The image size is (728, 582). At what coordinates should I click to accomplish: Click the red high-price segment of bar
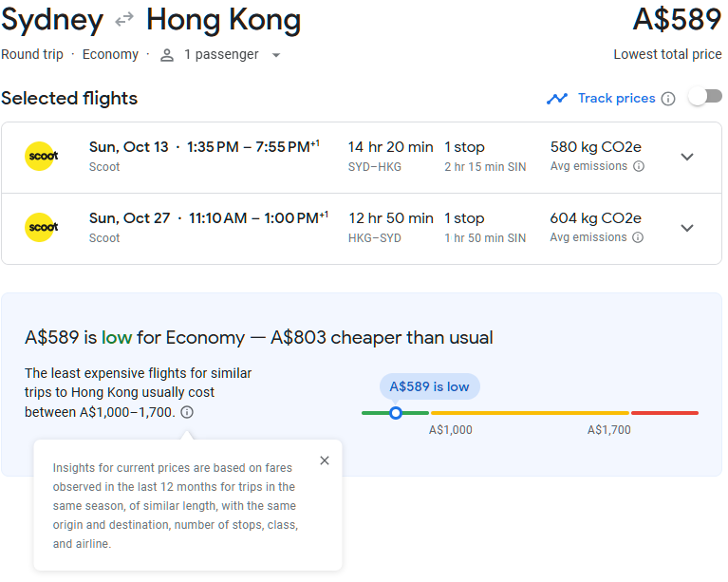[664, 413]
